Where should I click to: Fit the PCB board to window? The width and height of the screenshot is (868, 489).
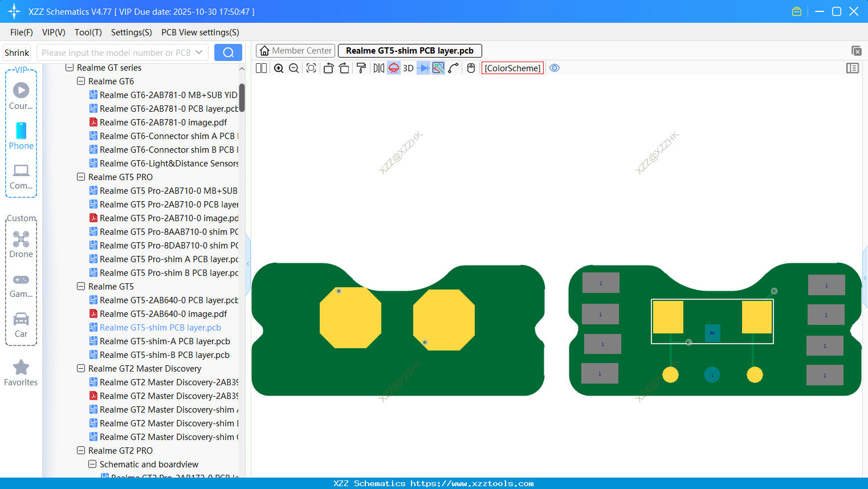(311, 68)
